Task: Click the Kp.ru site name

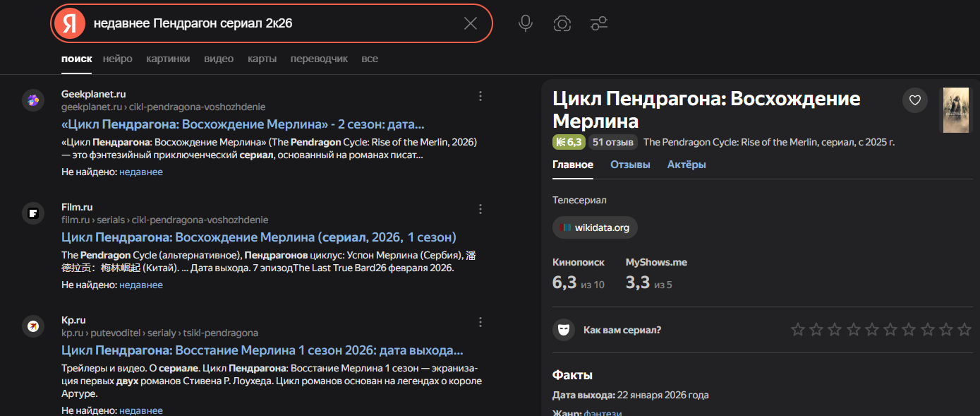Action: pos(73,320)
